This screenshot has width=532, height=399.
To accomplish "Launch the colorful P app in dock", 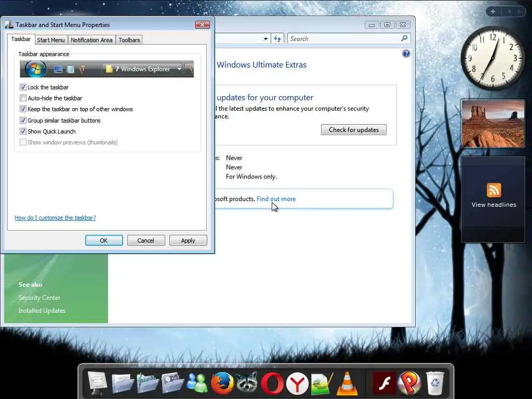I will (409, 383).
